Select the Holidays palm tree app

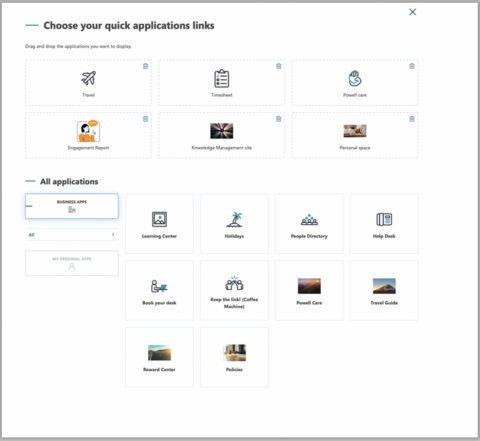234,224
